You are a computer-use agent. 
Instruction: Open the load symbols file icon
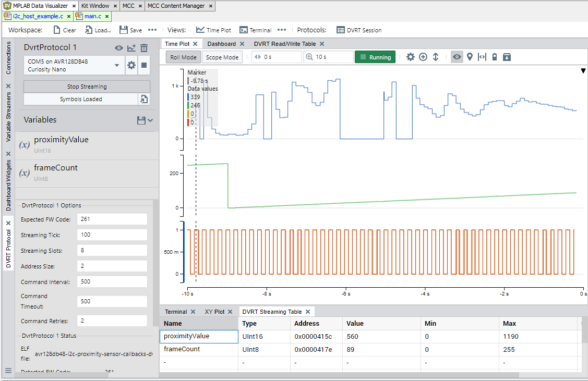click(144, 99)
